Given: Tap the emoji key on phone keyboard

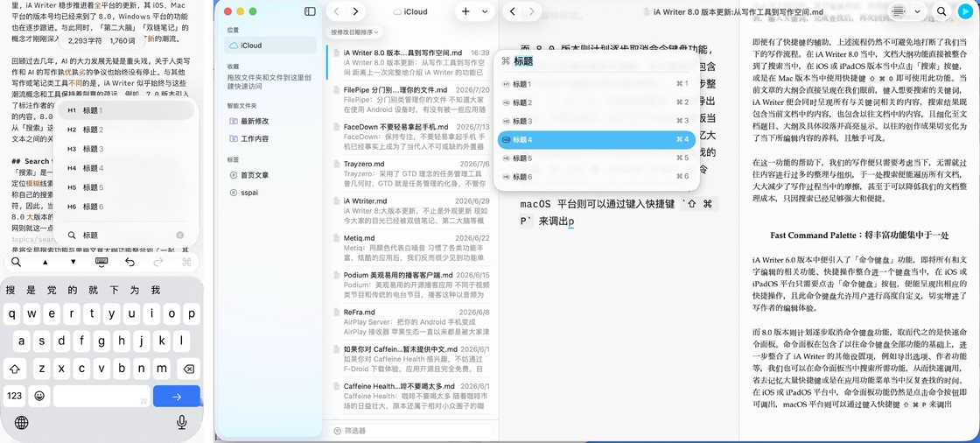Looking at the screenshot, I should click(x=39, y=396).
